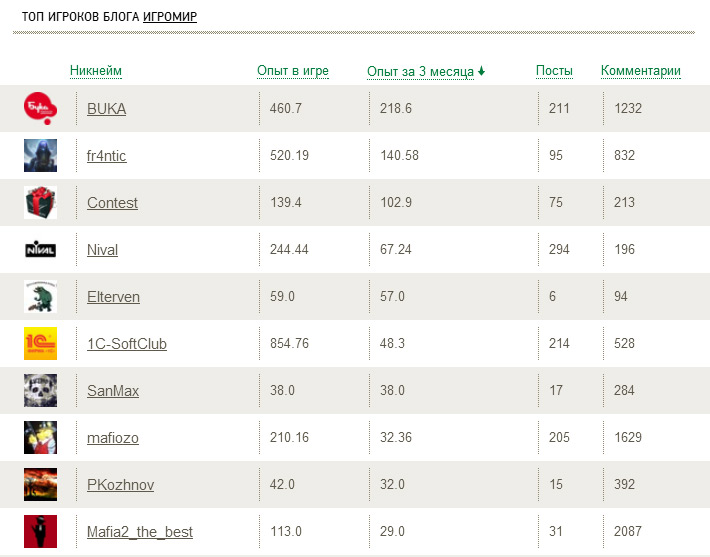This screenshot has height=557, width=710.
Task: Open Nival's profile link
Action: pyautogui.click(x=102, y=250)
